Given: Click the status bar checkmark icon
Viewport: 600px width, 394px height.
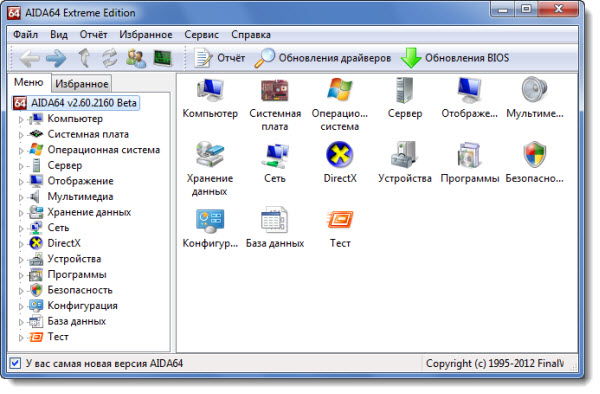Looking at the screenshot, I should (15, 363).
